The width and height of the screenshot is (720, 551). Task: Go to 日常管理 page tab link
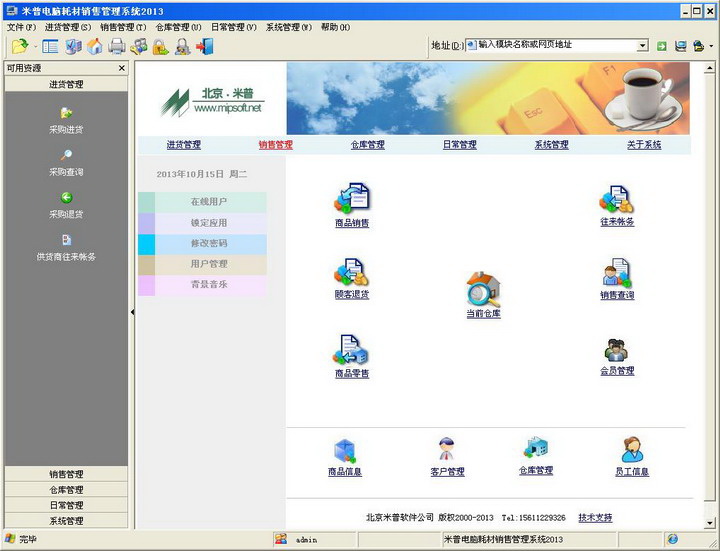pyautogui.click(x=459, y=145)
